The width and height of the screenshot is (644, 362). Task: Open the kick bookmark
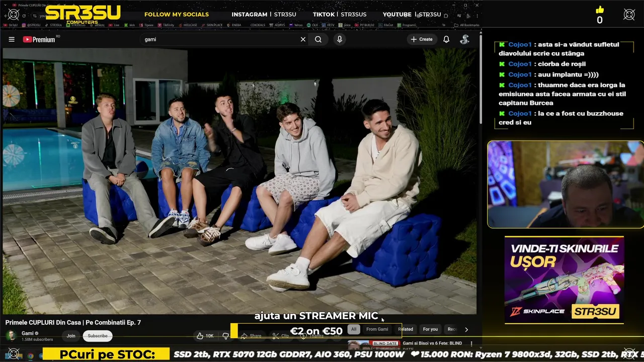(130, 25)
